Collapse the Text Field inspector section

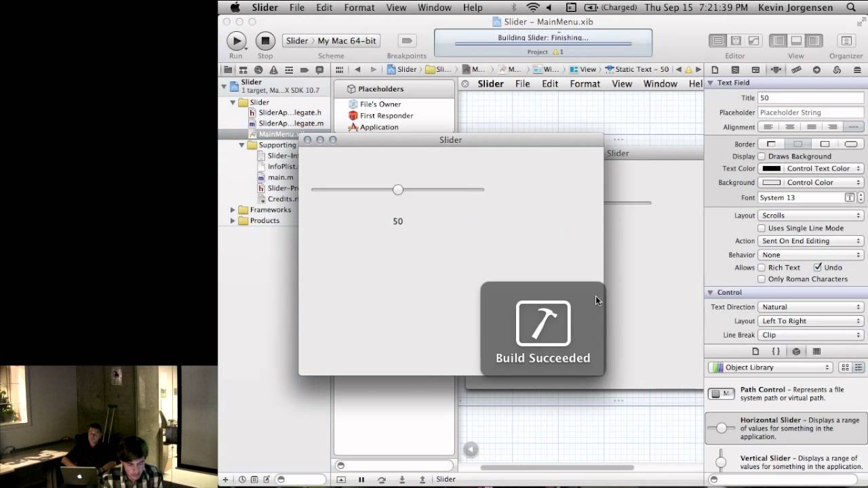[711, 83]
